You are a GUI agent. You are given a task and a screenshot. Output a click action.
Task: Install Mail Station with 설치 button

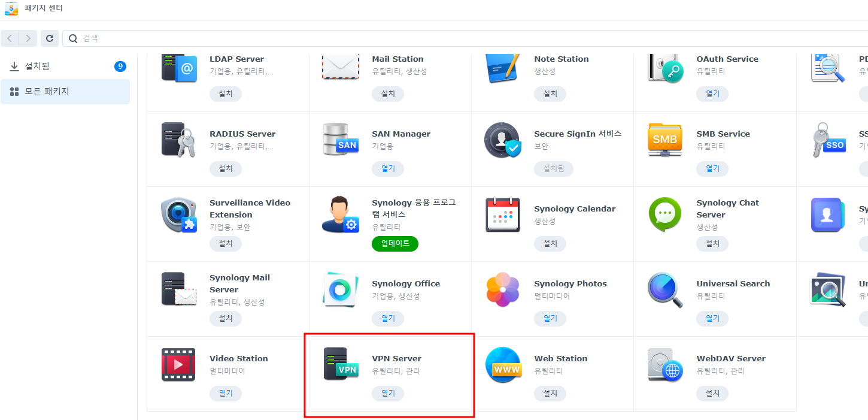[x=388, y=94]
